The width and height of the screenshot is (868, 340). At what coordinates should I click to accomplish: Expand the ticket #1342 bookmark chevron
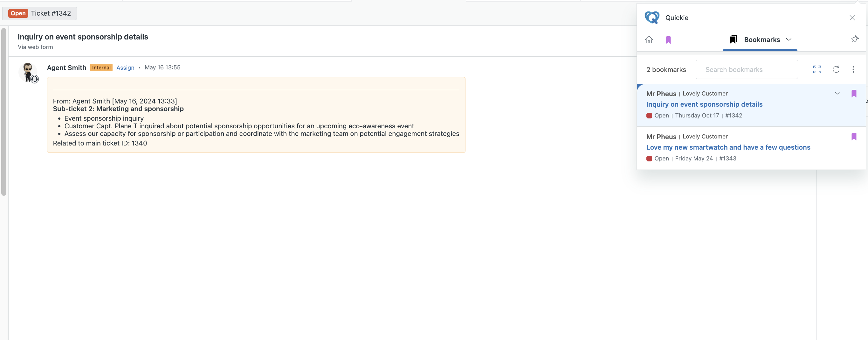837,93
